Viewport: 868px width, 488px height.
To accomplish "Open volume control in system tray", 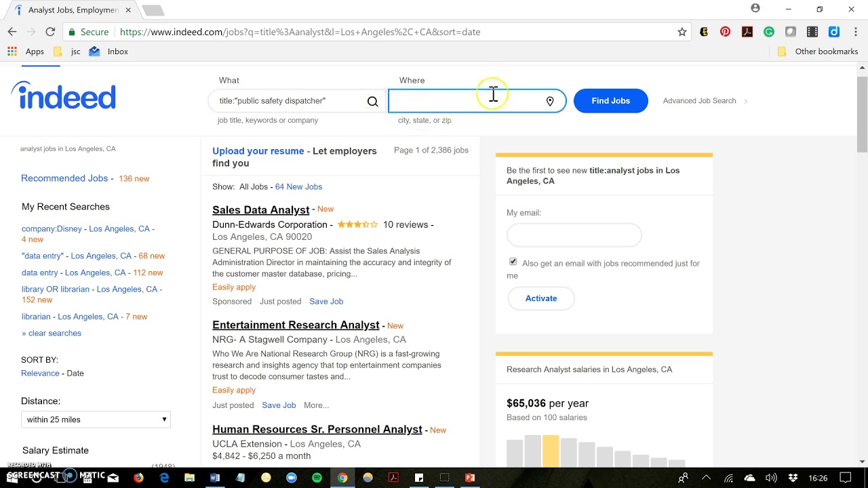I will pyautogui.click(x=771, y=478).
